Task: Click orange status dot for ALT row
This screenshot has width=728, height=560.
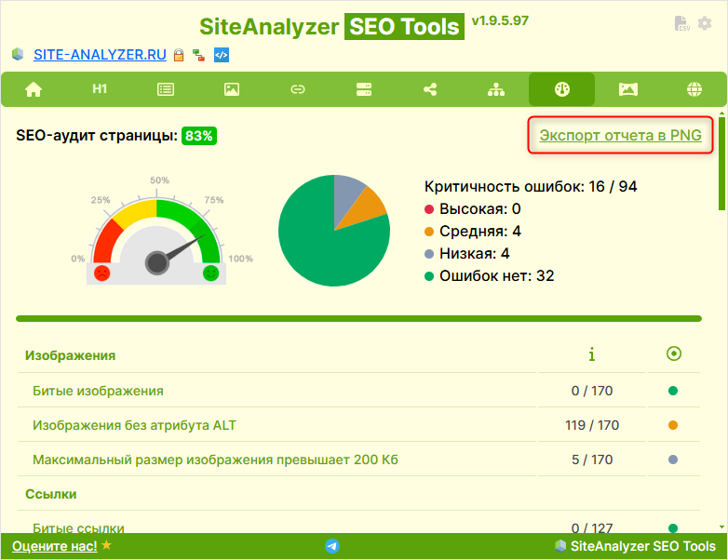Action: (x=673, y=425)
